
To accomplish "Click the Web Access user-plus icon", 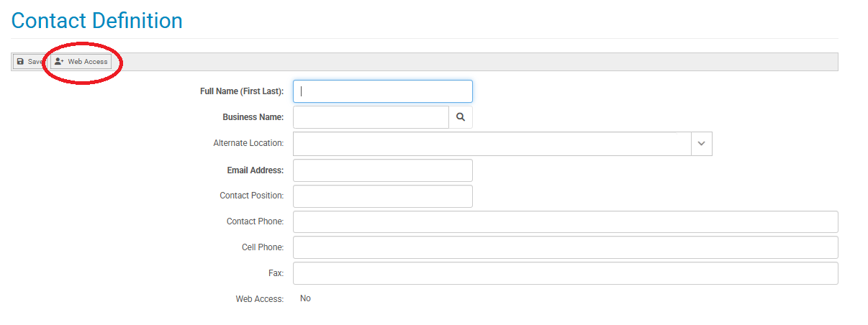I will coord(60,62).
